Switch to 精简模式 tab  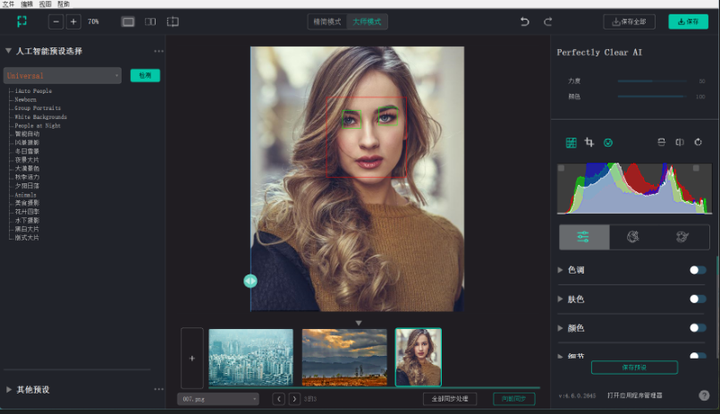click(328, 21)
